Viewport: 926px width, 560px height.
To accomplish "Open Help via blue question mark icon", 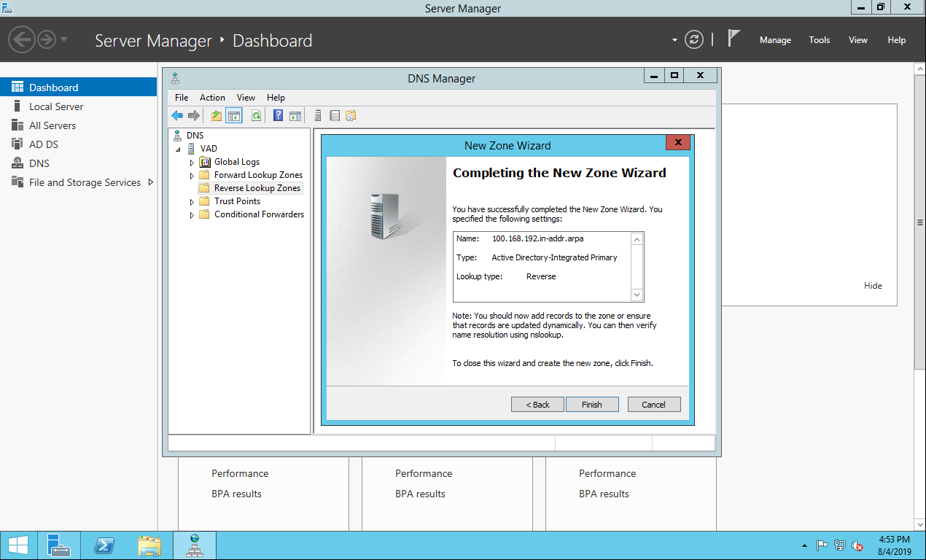I will coord(278,115).
